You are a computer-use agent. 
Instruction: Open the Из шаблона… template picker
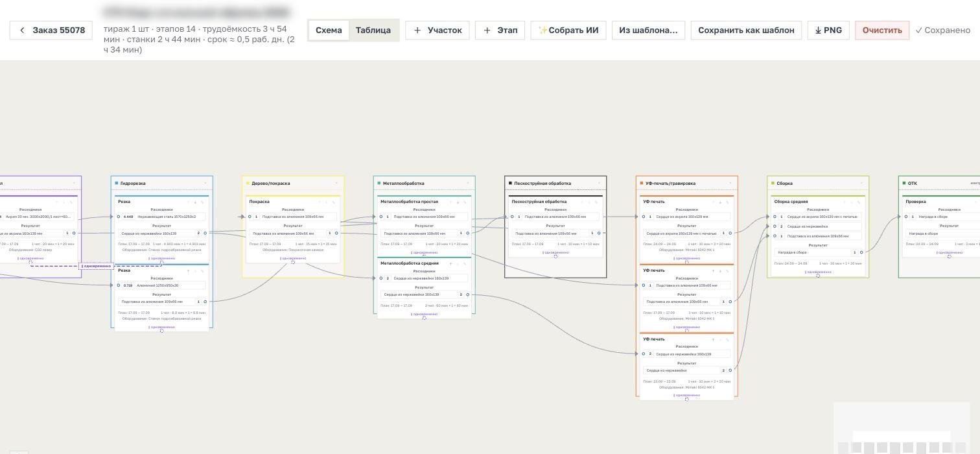click(x=648, y=30)
